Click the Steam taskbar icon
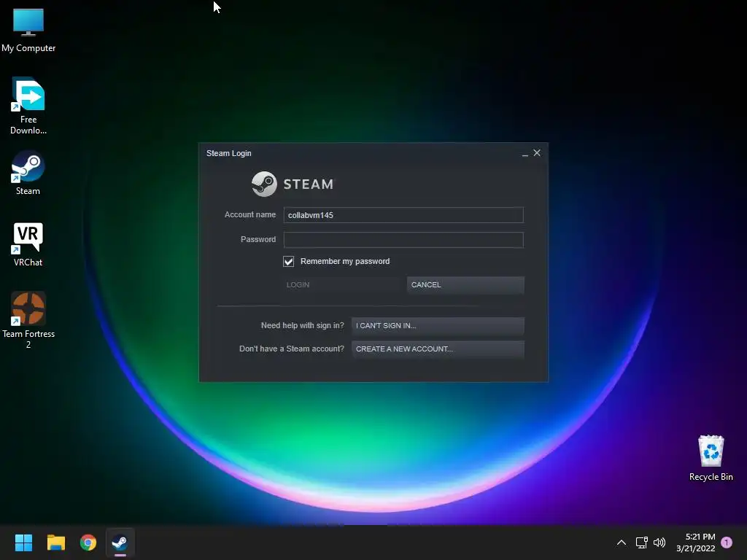Viewport: 747px width, 560px height. pos(120,542)
